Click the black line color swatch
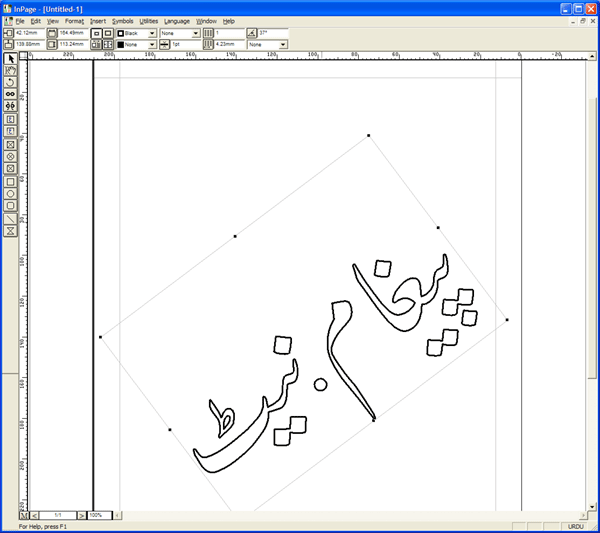The width and height of the screenshot is (600, 533). (x=120, y=33)
